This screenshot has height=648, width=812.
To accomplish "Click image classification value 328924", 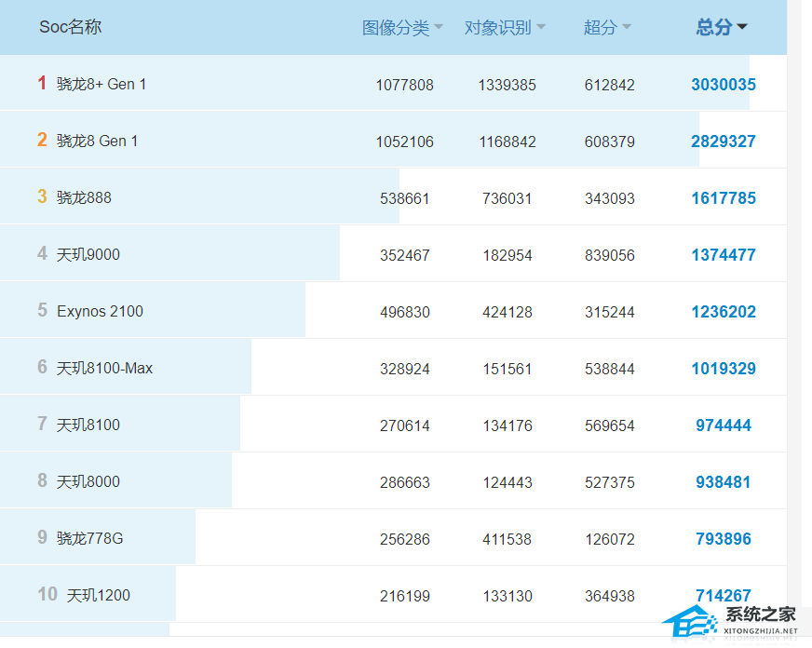I will (404, 369).
